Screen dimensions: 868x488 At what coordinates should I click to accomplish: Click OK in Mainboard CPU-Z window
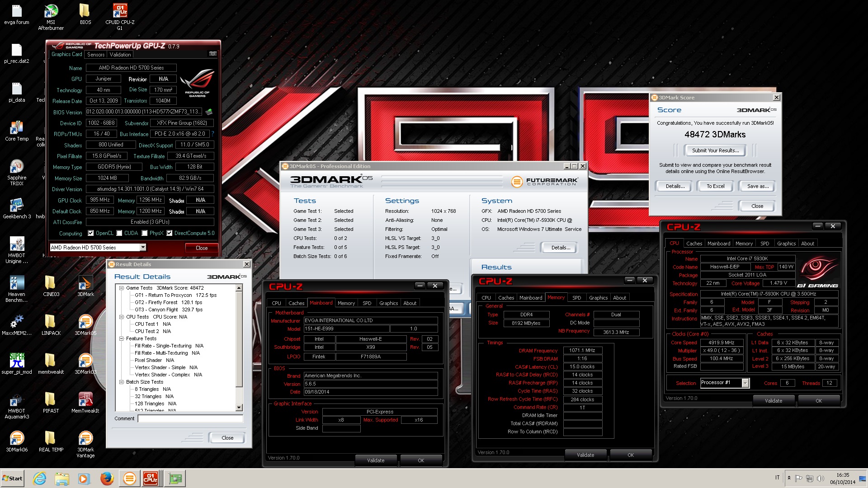pos(421,460)
